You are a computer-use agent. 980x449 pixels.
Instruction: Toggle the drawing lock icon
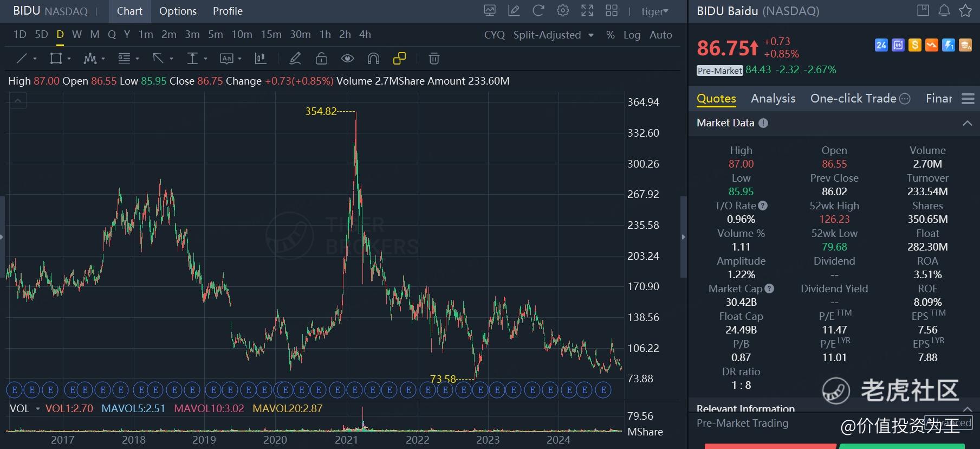(x=321, y=59)
